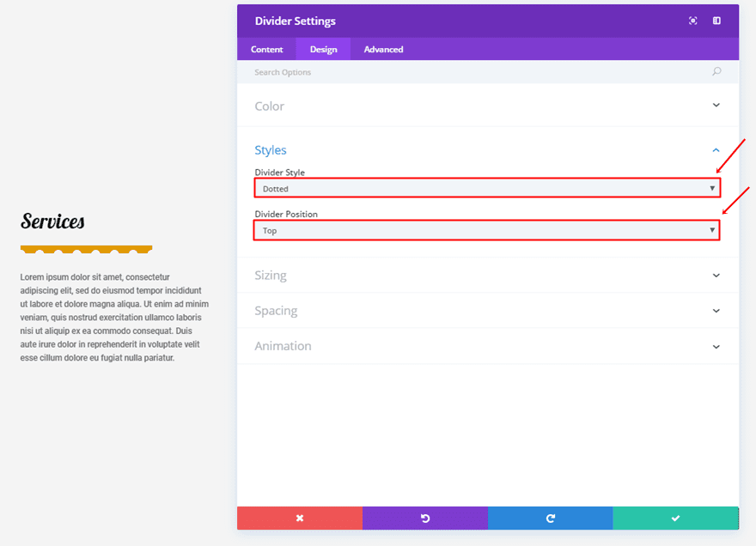Click the Services heading in preview
The height and width of the screenshot is (546, 756).
coord(52,221)
